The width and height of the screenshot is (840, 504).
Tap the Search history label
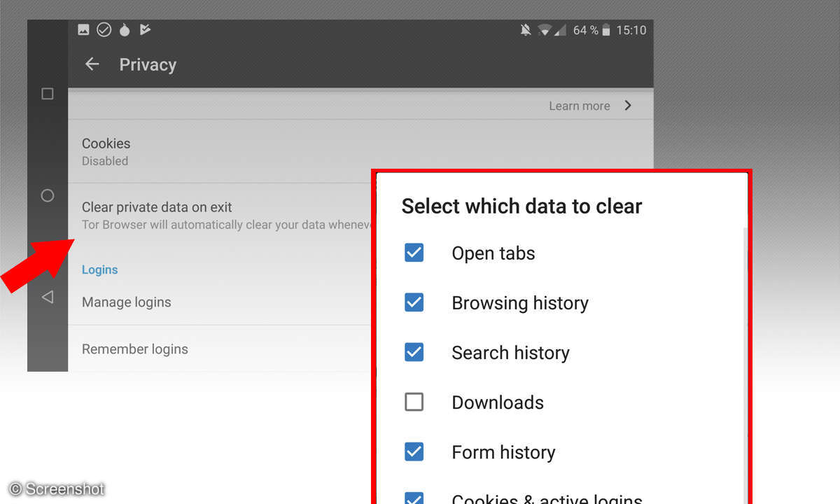point(510,353)
